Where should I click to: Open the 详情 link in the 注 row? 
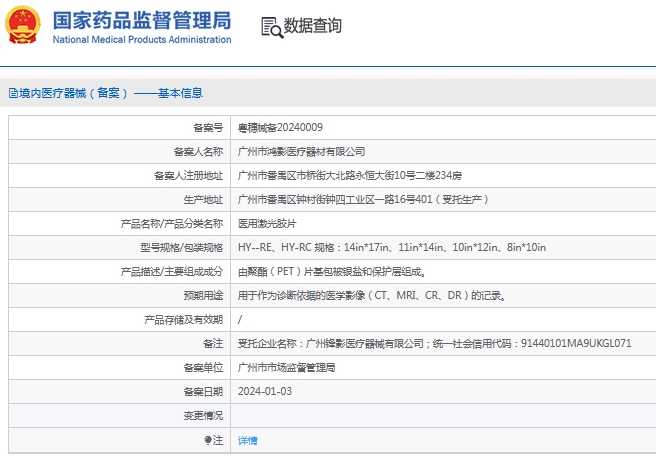click(248, 440)
